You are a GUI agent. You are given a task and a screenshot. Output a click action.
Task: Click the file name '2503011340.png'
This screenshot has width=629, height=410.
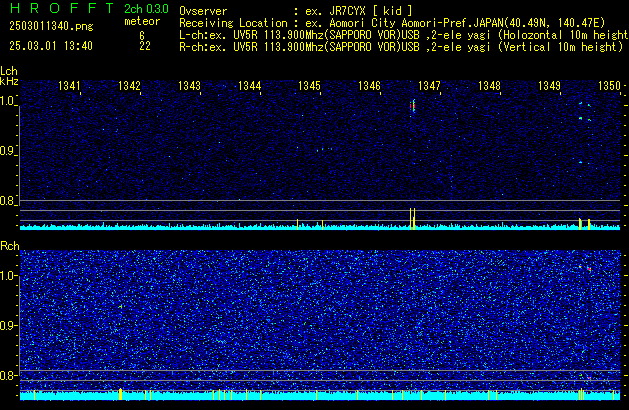51,26
